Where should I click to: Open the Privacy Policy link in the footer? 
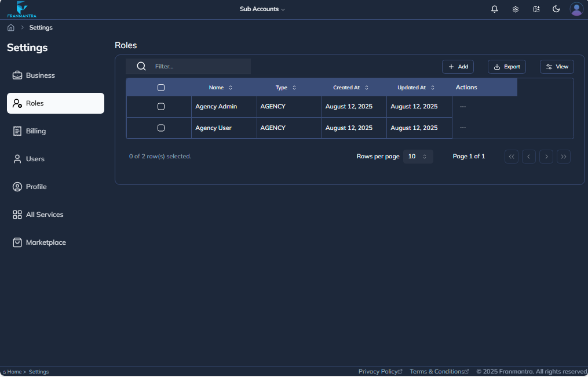pos(379,371)
